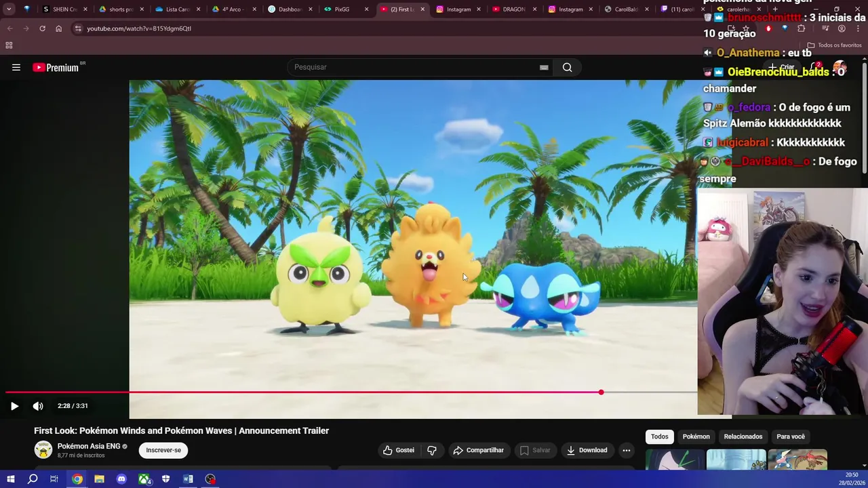Viewport: 868px width, 488px height.
Task: Open the Windows Start menu
Action: click(10, 479)
